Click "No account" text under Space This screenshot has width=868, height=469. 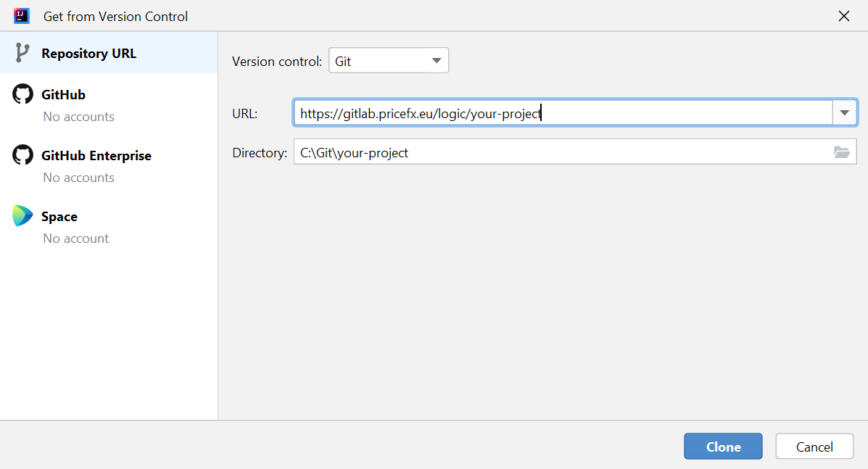pyautogui.click(x=75, y=238)
